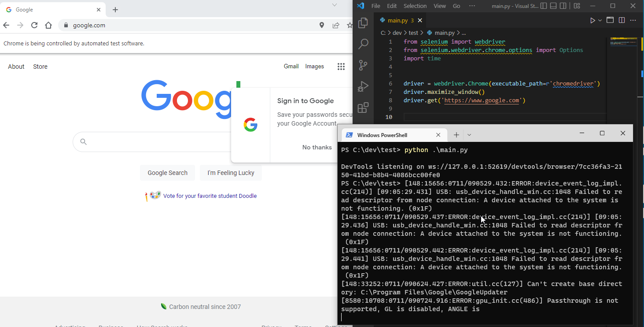Image resolution: width=644 pixels, height=327 pixels.
Task: Open a new Chrome tab
Action: 115,10
